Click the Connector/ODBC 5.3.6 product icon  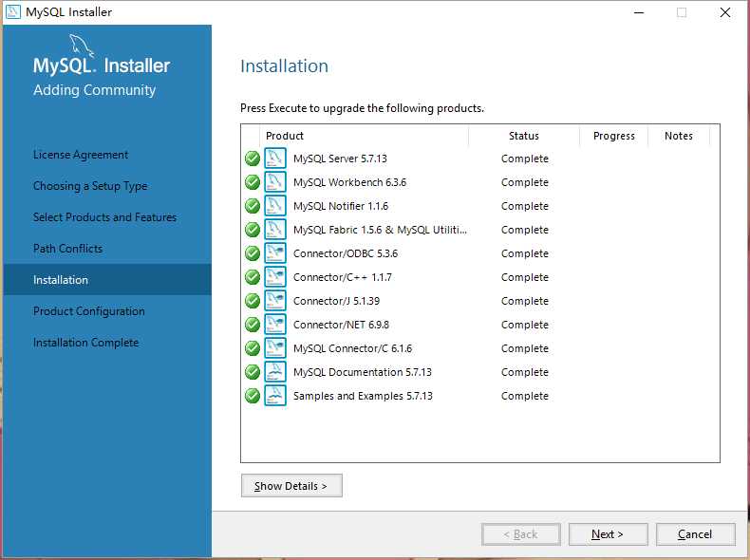275,253
